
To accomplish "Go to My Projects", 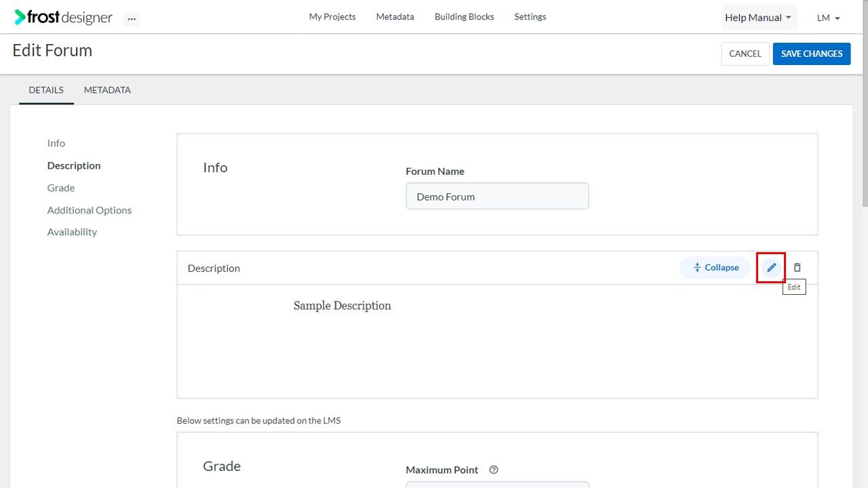I will tap(332, 17).
